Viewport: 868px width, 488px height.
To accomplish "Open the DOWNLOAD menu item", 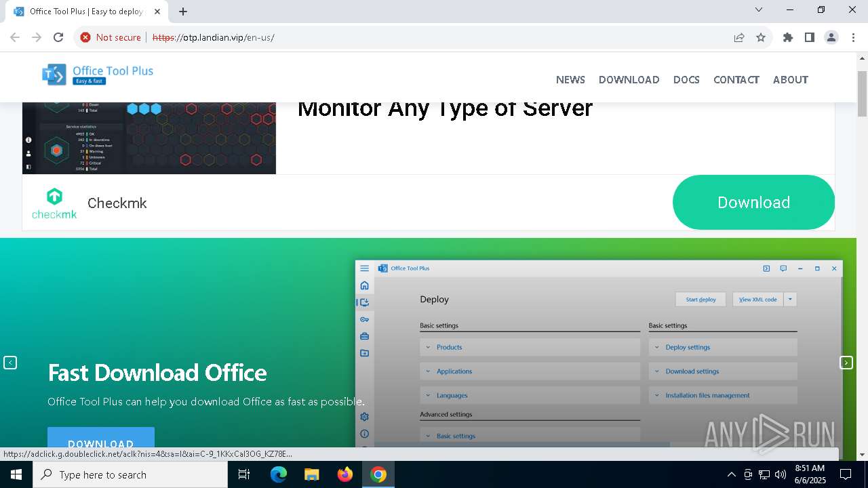I will (x=629, y=79).
